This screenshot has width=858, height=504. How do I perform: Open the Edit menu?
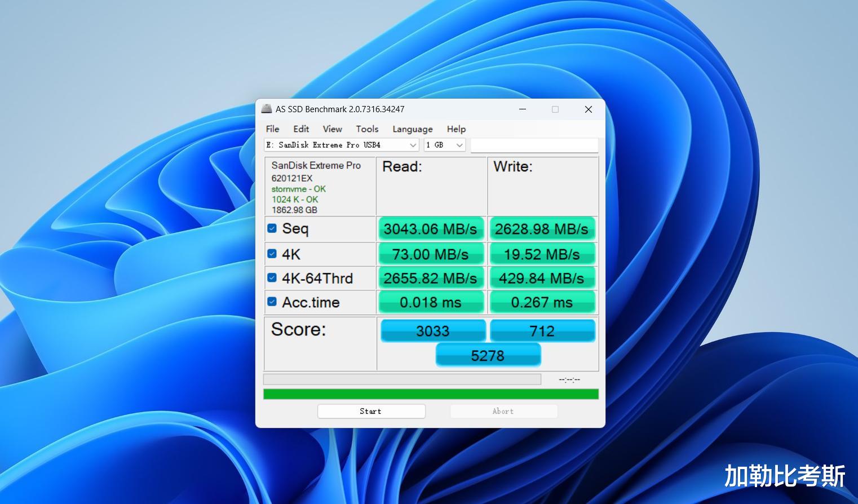coord(301,129)
